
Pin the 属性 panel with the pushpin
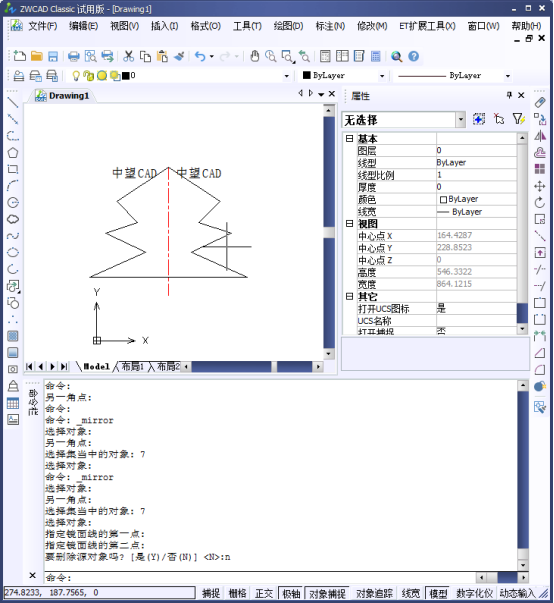point(509,95)
